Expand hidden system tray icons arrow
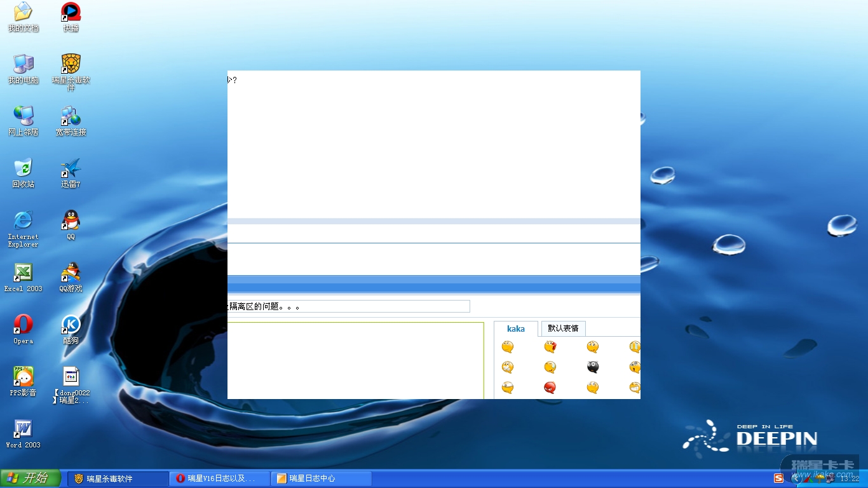Screen dimensions: 868x488 795,478
